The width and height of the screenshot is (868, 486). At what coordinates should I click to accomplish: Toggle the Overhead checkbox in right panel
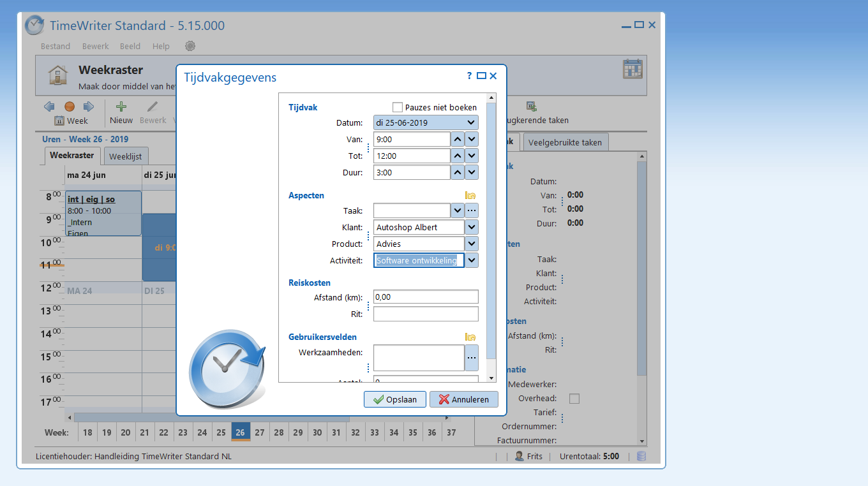point(574,399)
